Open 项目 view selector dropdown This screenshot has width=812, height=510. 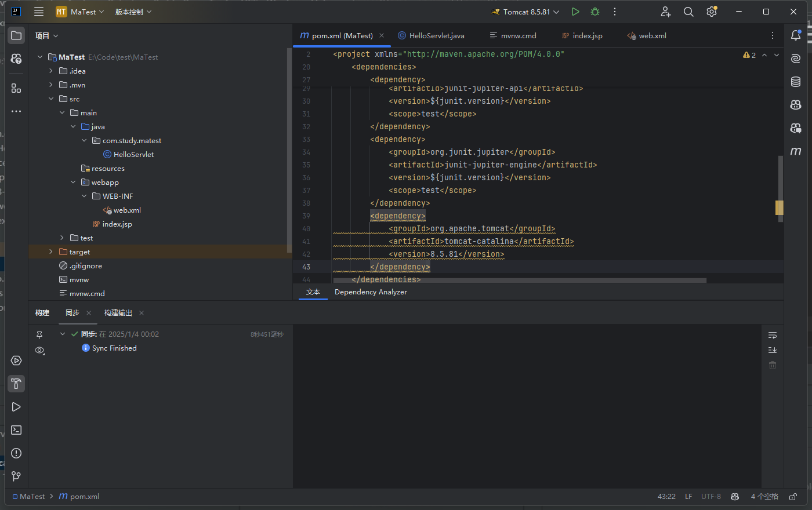click(46, 35)
